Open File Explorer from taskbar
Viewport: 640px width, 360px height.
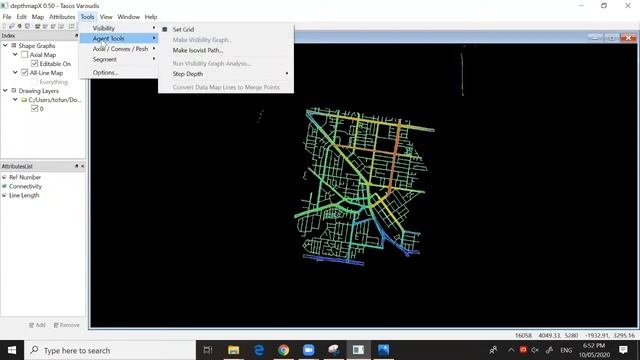click(233, 350)
